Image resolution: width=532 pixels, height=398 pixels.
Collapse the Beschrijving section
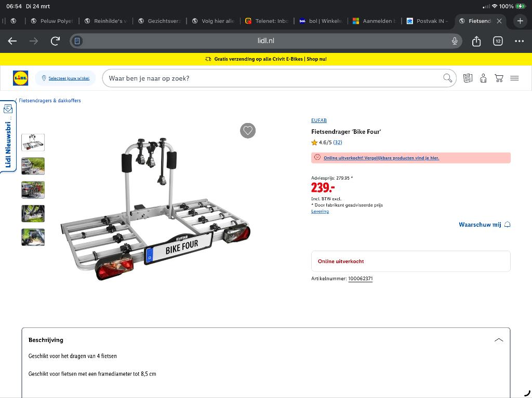498,340
